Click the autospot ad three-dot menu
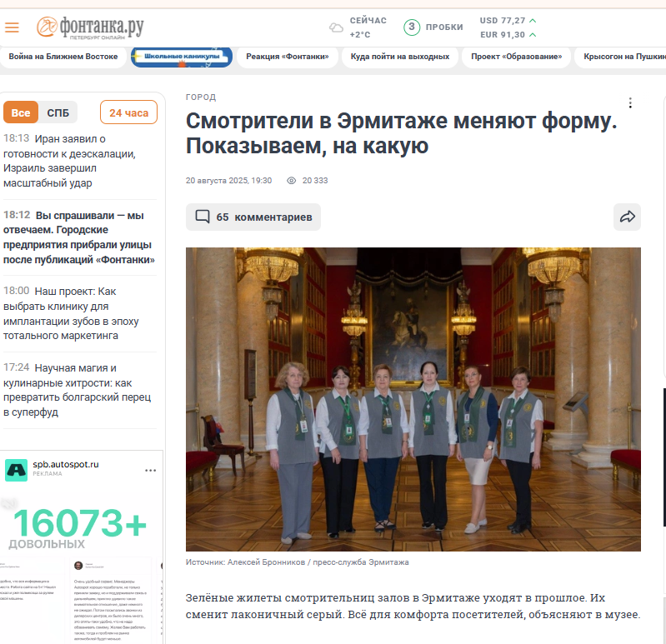The image size is (666, 644). pyautogui.click(x=150, y=471)
